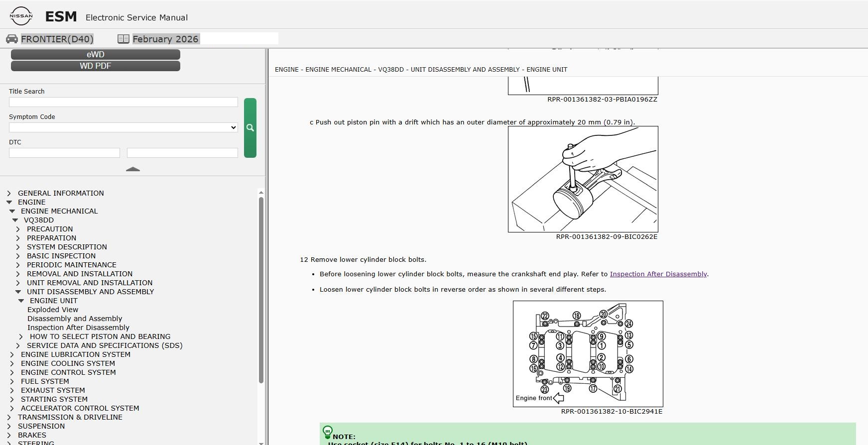Collapse UNIT DISASSEMBLY AND ASSEMBLY arrow

(x=18, y=292)
